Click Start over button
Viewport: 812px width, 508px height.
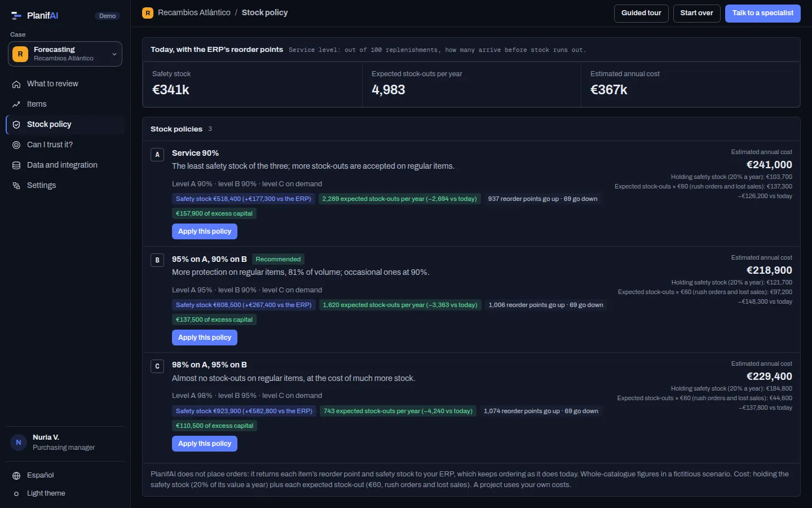[x=696, y=13]
